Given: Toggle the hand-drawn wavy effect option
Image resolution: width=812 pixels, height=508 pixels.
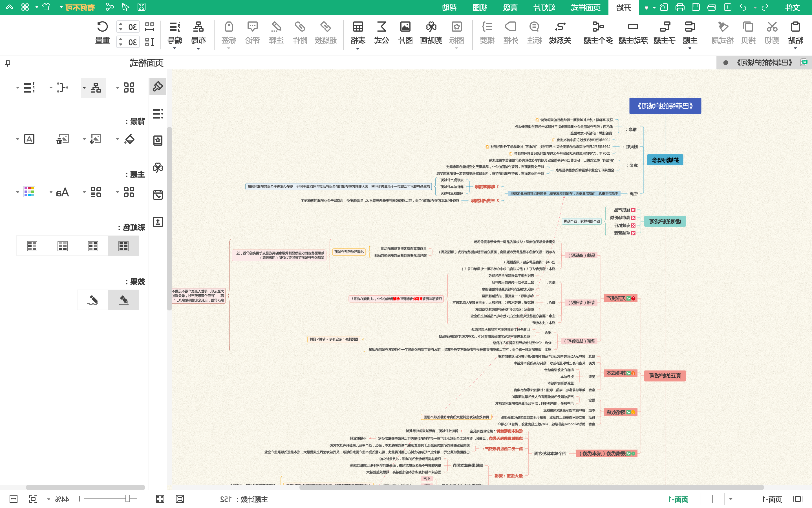Looking at the screenshot, I should click(92, 300).
